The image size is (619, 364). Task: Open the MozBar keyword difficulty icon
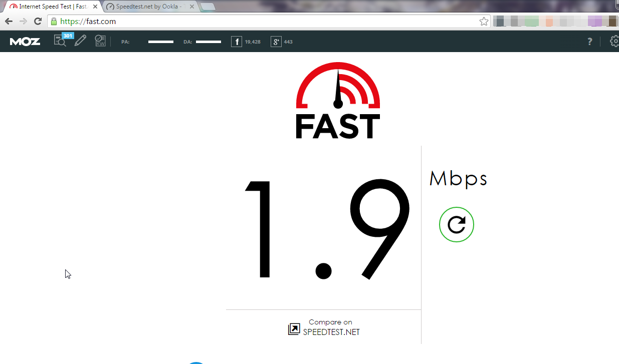click(x=100, y=41)
